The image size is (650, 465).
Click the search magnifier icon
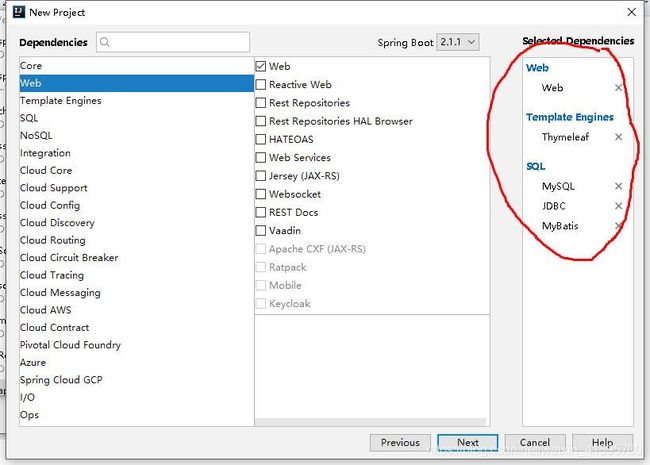[105, 42]
